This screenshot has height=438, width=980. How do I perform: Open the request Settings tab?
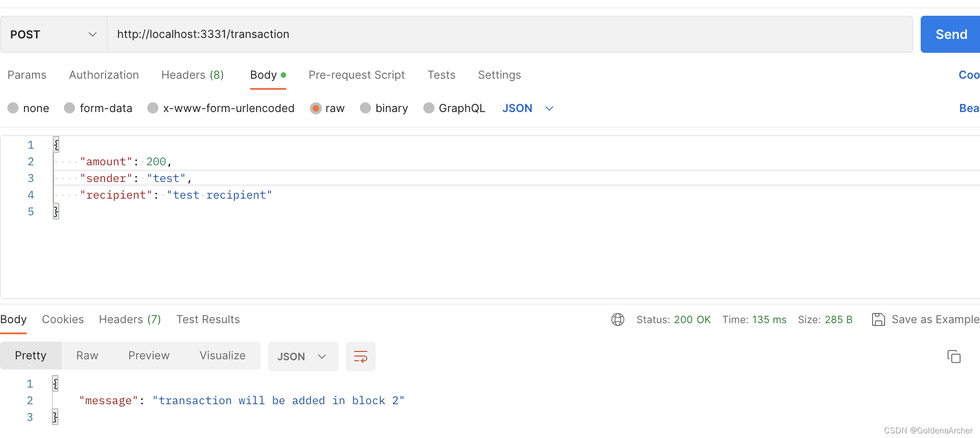point(499,75)
